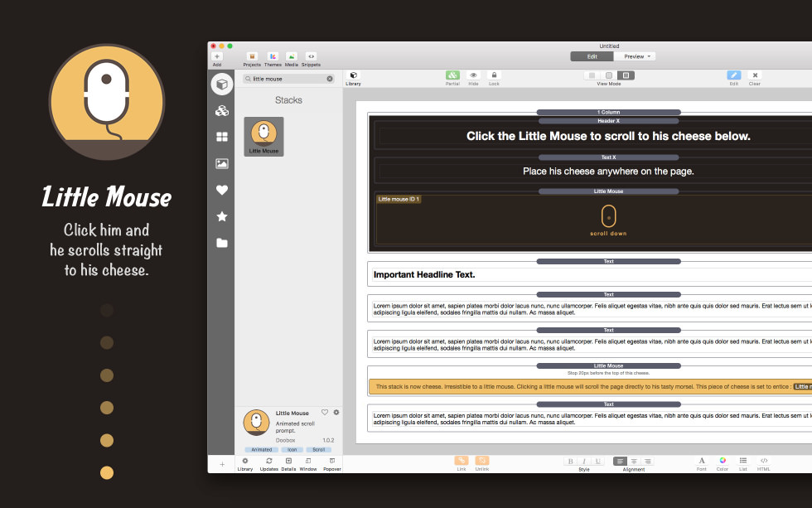This screenshot has height=508, width=812.
Task: Click the Stacks panel heading
Action: 288,100
